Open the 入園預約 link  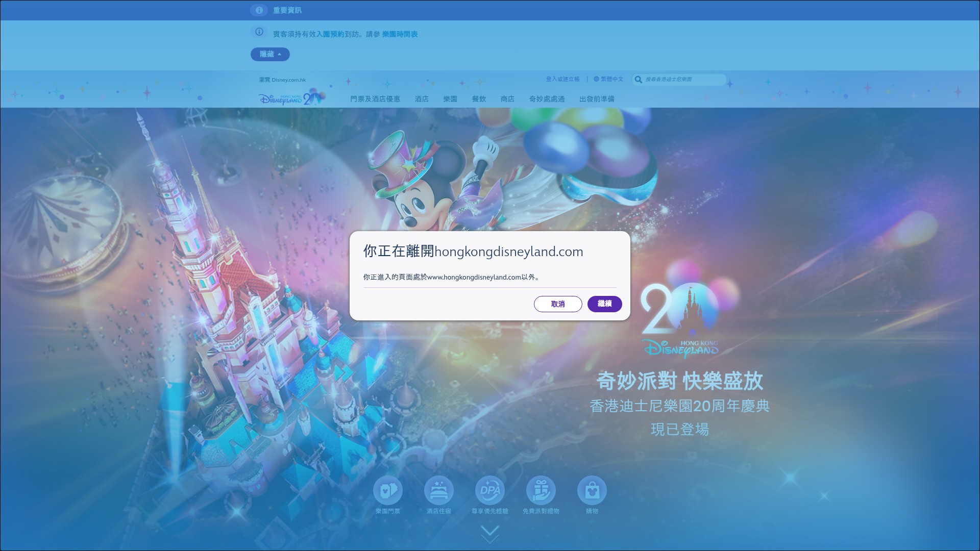pos(330,34)
